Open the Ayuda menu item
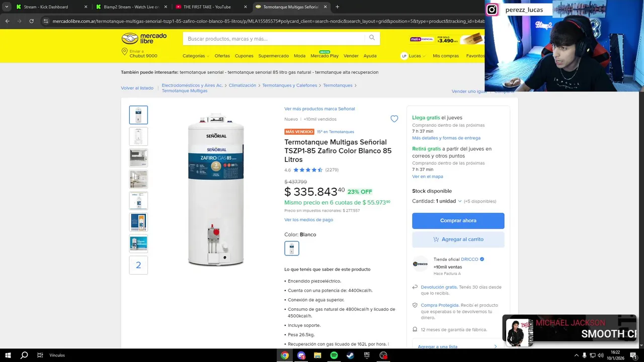This screenshot has height=362, width=644. coord(370,56)
